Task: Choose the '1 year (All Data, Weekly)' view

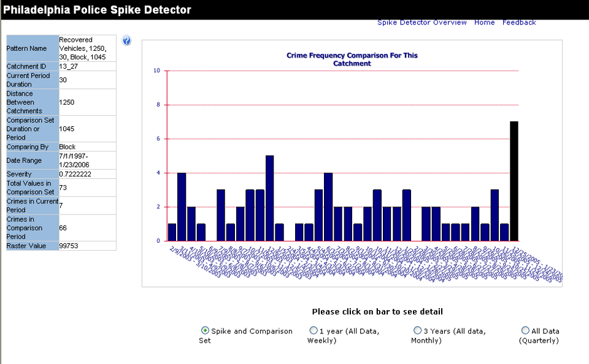Action: 314,330
